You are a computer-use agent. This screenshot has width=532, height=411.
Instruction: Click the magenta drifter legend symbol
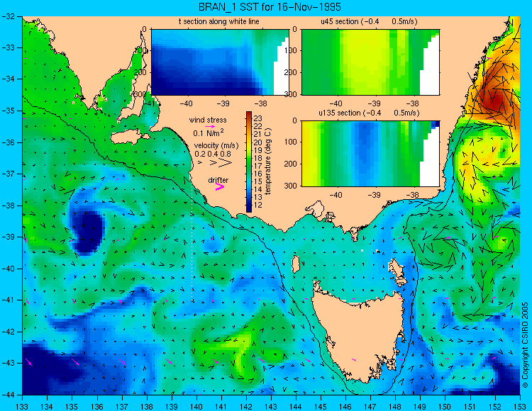[220, 186]
